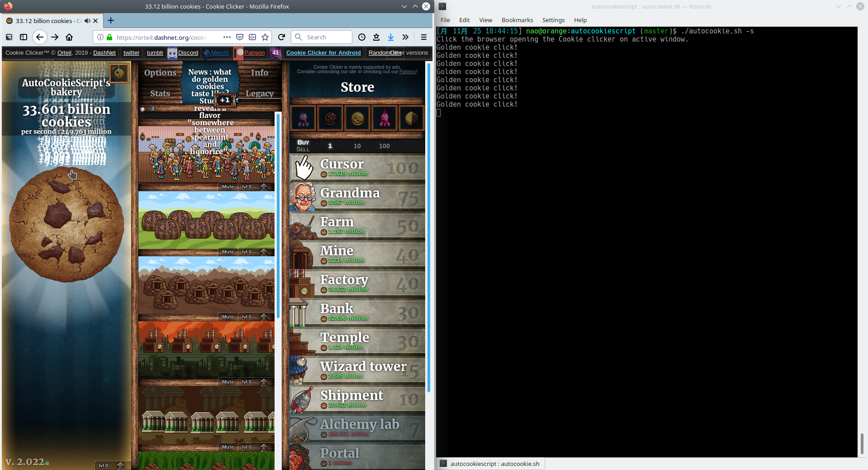This screenshot has height=470, width=868.
Task: Buy a Cursor building from the store
Action: click(x=357, y=168)
